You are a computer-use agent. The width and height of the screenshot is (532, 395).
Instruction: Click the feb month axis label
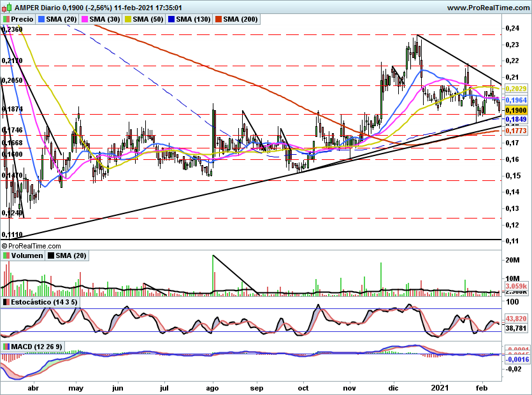point(482,388)
